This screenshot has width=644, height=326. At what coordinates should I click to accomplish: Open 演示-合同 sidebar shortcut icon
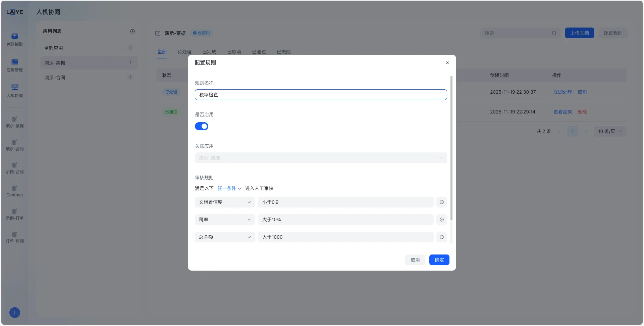coord(15,142)
